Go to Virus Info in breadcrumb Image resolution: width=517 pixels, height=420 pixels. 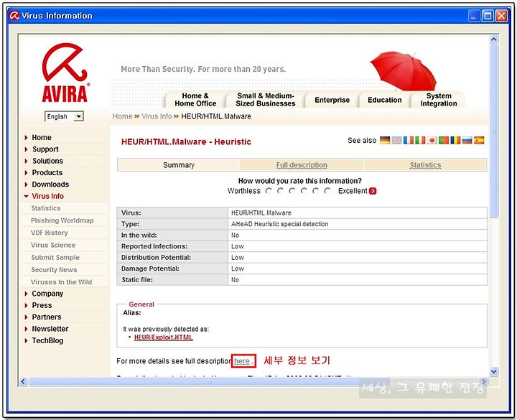click(x=157, y=116)
